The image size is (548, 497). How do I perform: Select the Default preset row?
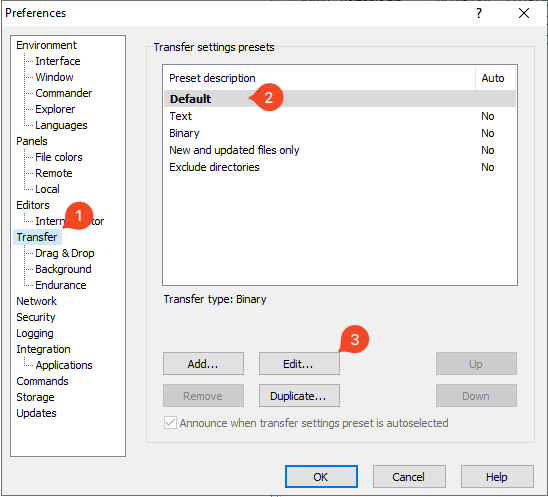coord(340,99)
